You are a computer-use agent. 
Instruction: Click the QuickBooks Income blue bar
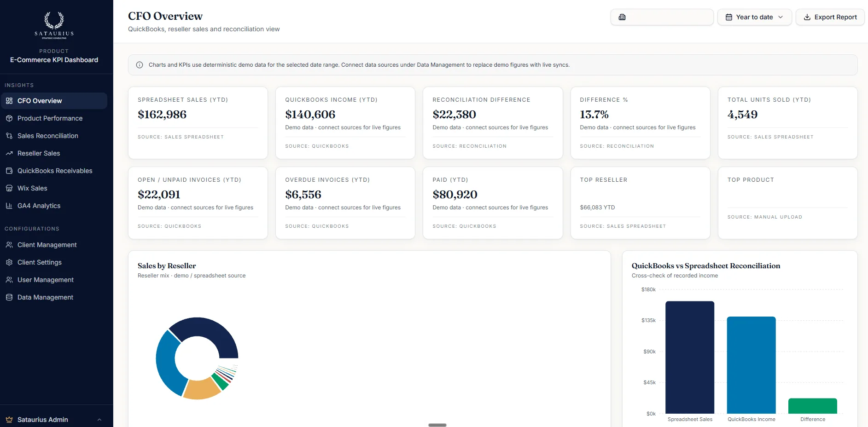point(751,365)
